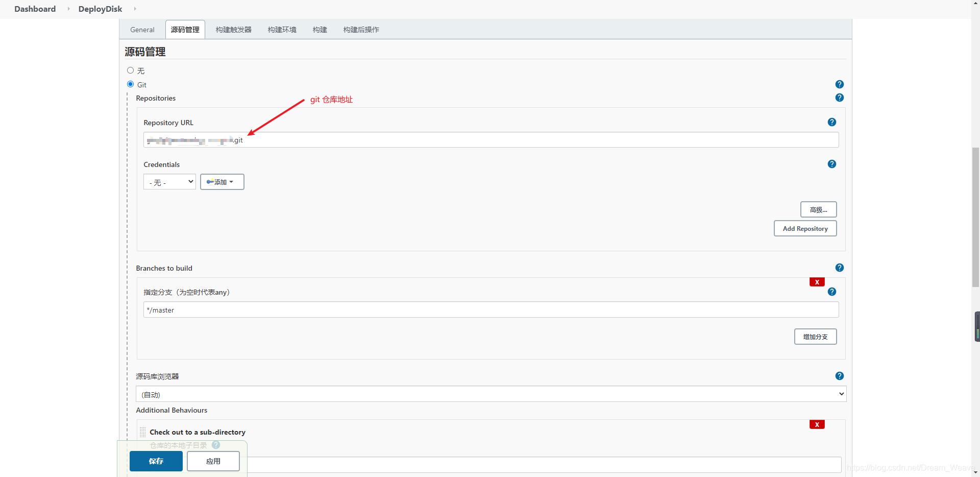
Task: Click the scrollbar down arrow
Action: 975,473
